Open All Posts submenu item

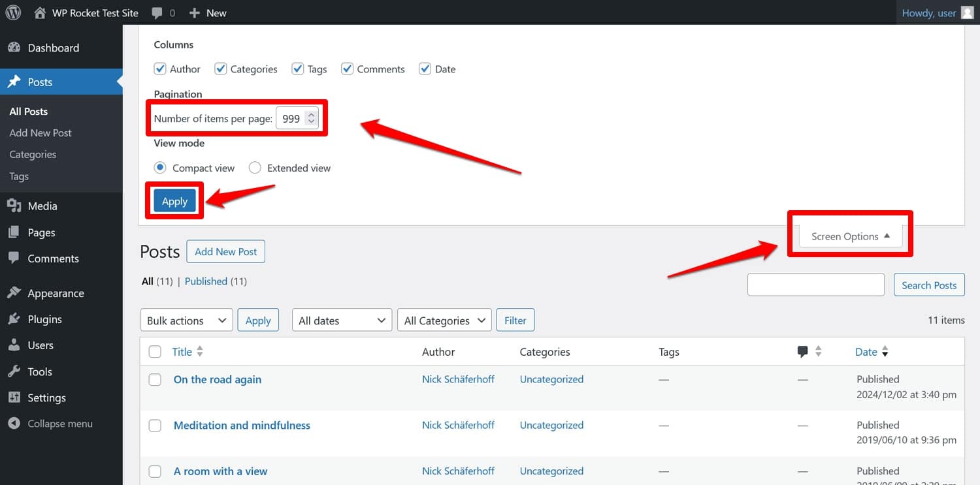coord(29,111)
